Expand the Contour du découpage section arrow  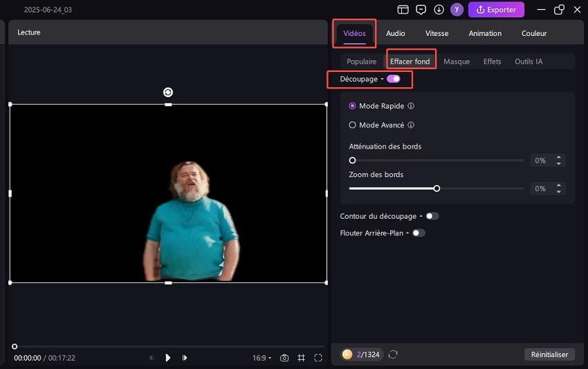(x=421, y=216)
